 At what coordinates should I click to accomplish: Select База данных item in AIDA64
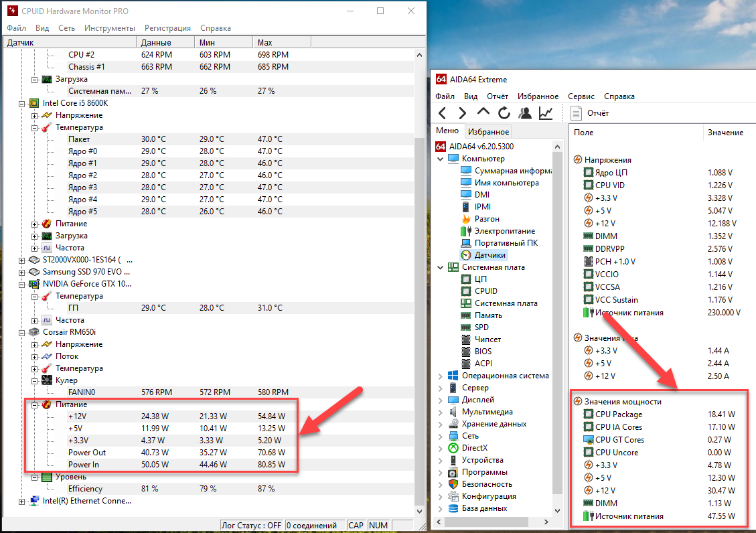(x=478, y=508)
